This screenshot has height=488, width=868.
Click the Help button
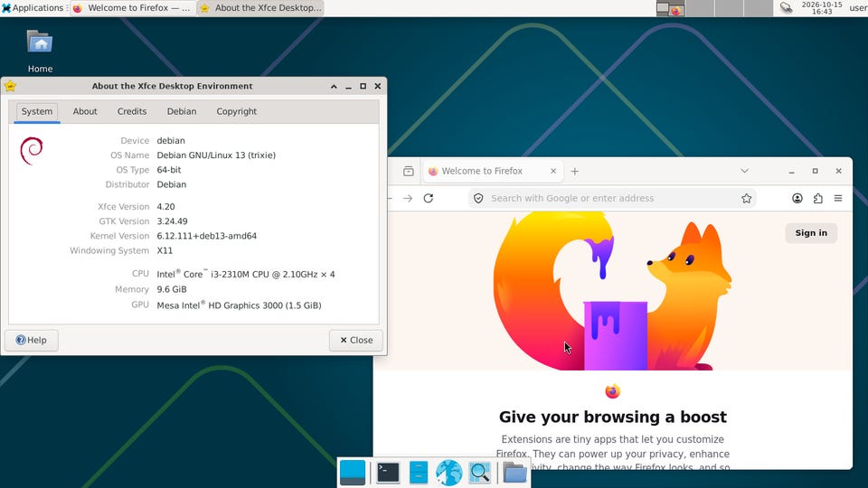pos(32,340)
